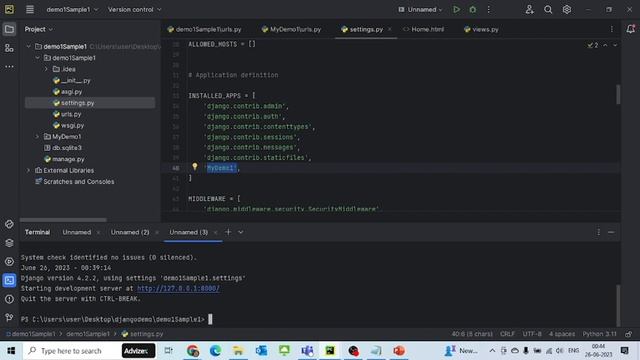This screenshot has height=360, width=640.
Task: Go to next highlighted error arrow
Action: coord(615,45)
